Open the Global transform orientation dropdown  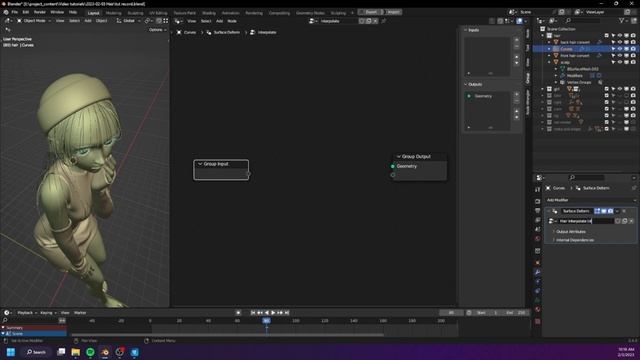point(129,21)
